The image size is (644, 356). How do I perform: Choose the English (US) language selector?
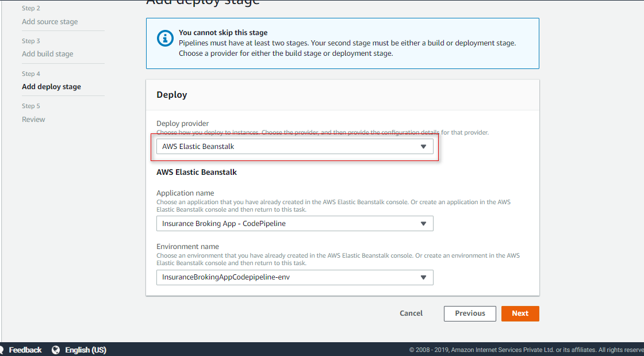point(85,350)
